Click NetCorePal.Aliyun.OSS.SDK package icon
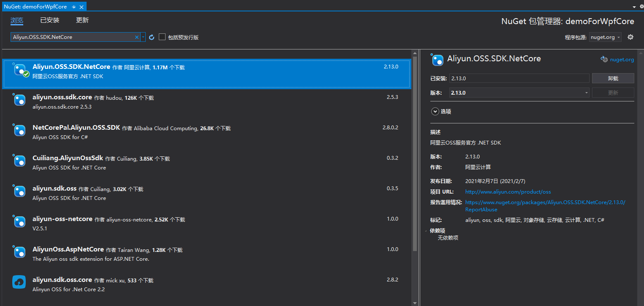Viewport: 644px width, 306px height. pyautogui.click(x=19, y=130)
